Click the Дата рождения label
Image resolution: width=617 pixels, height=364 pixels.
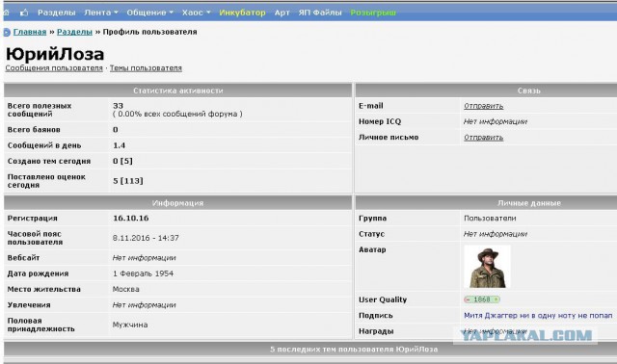[38, 273]
